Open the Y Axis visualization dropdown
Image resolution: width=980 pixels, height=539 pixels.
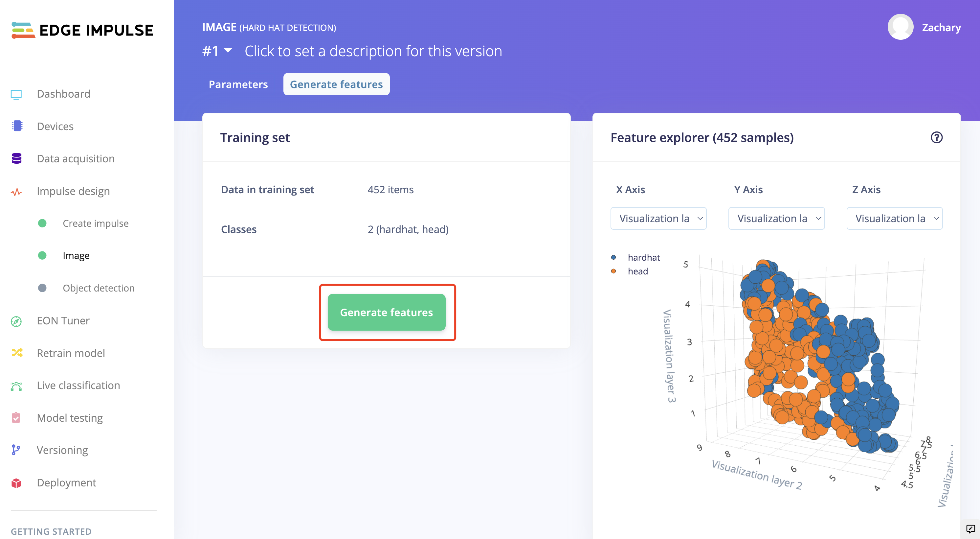point(776,219)
